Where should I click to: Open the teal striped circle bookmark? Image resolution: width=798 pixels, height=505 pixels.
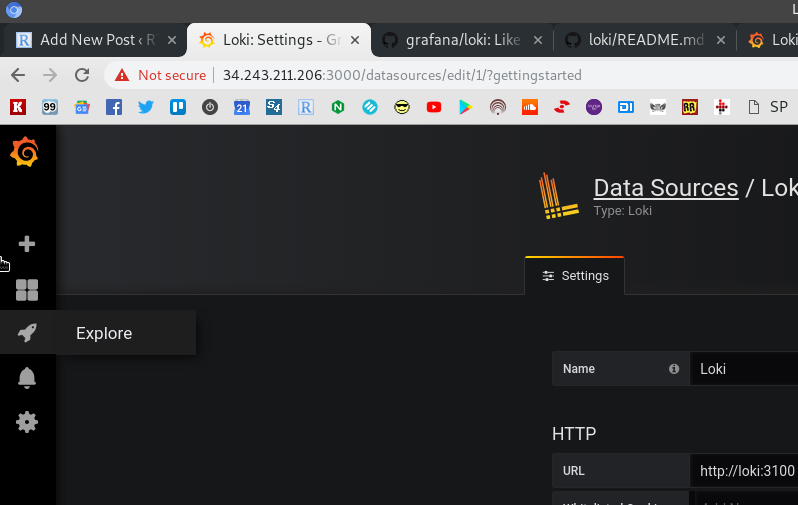370,107
